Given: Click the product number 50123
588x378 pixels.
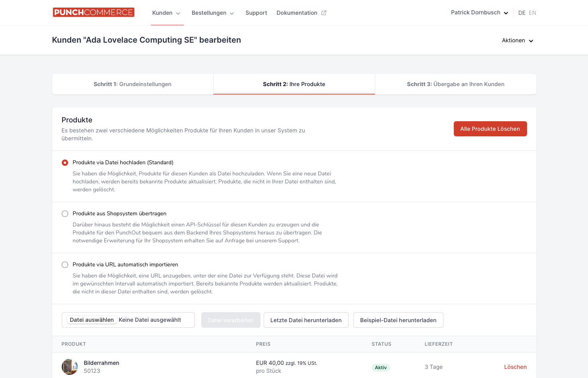Looking at the screenshot, I should (x=92, y=371).
